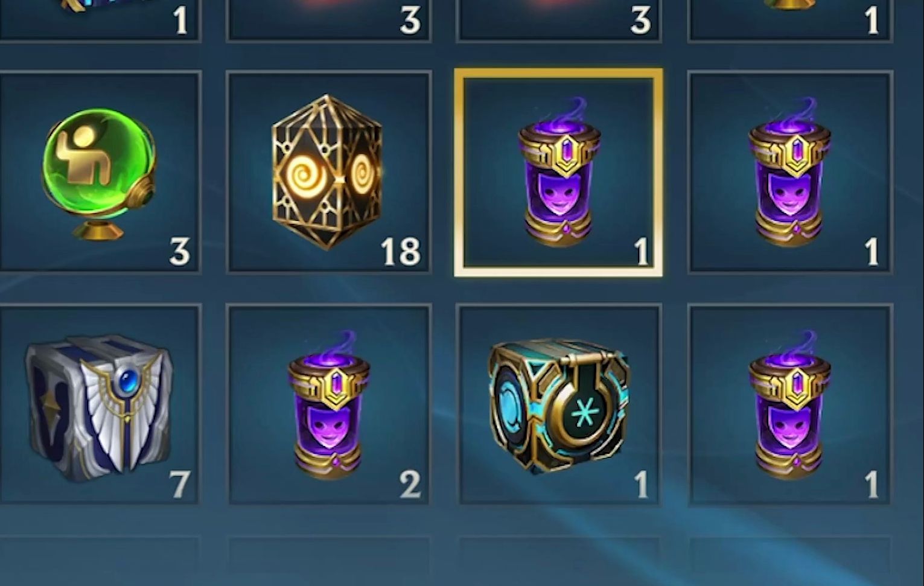The width and height of the screenshot is (924, 586).
Task: Select top tile with count 3 beside blue chest
Action: click(328, 20)
